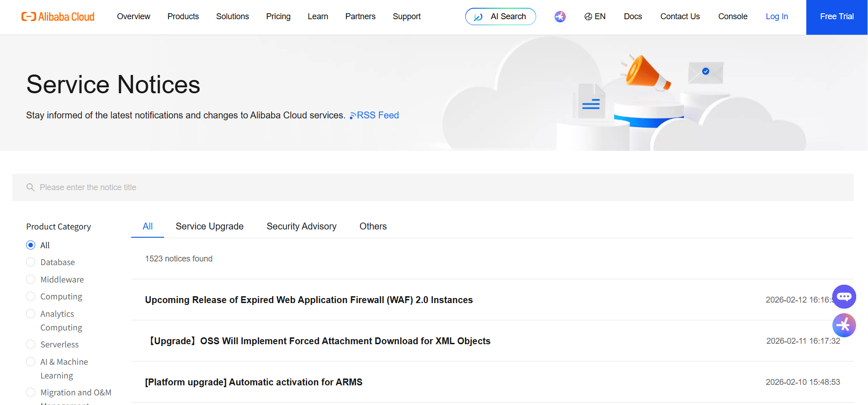Click the Free Trial button

pos(836,17)
